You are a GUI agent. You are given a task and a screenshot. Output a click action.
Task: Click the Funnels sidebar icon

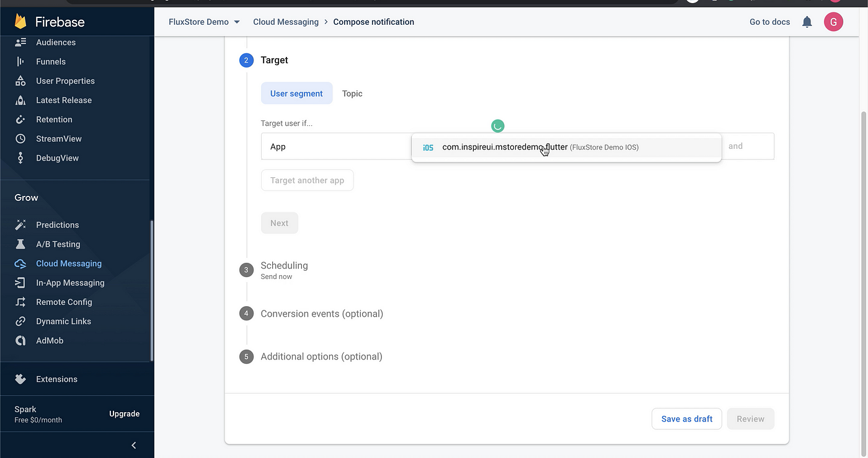20,61
